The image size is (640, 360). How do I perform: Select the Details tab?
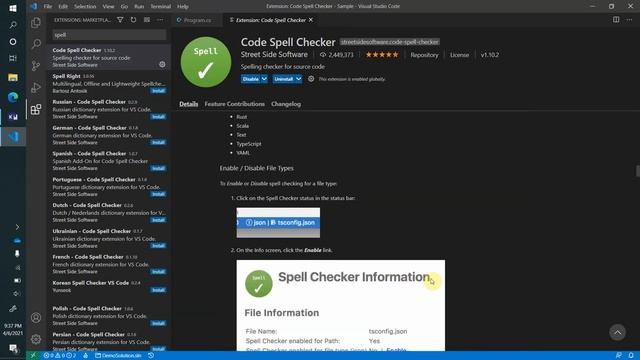189,104
